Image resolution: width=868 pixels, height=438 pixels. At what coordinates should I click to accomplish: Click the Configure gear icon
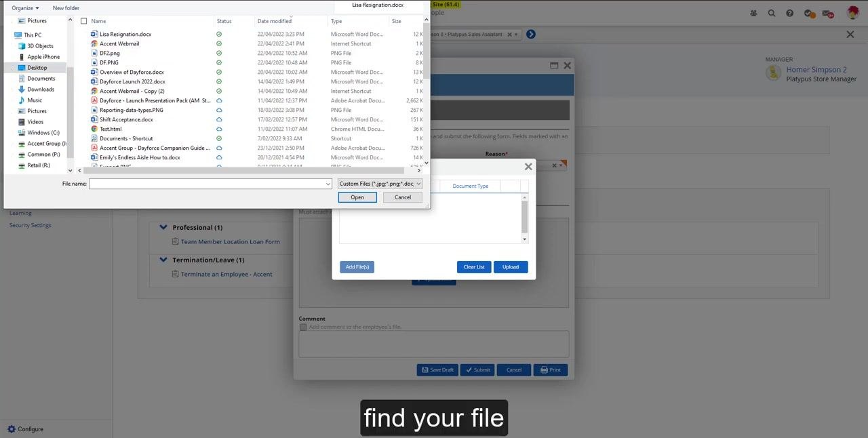(x=11, y=429)
